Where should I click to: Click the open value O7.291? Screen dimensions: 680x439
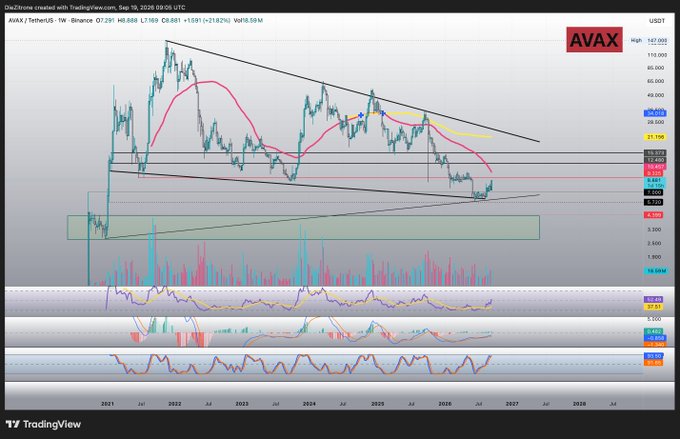[x=105, y=20]
